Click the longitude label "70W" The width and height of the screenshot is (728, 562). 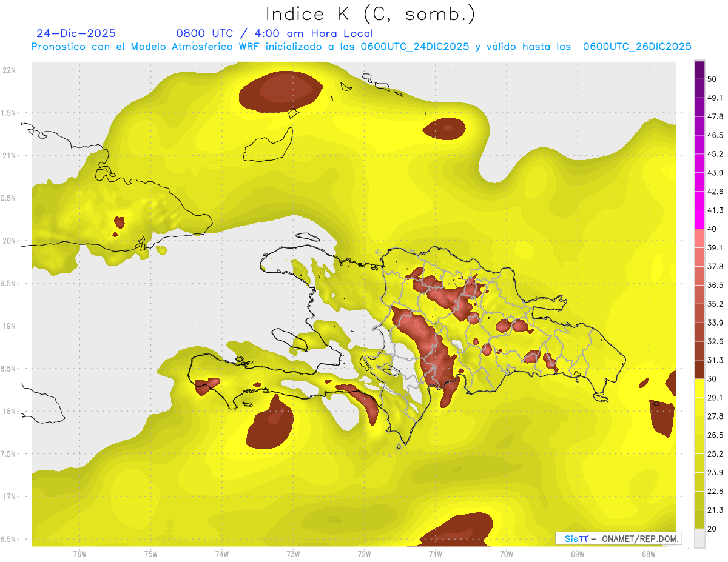click(x=507, y=554)
